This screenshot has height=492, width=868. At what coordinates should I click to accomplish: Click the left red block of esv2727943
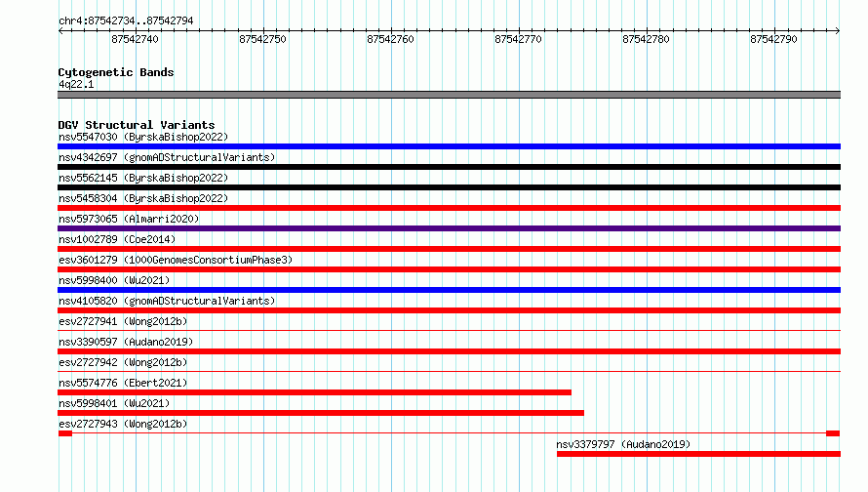pyautogui.click(x=65, y=433)
